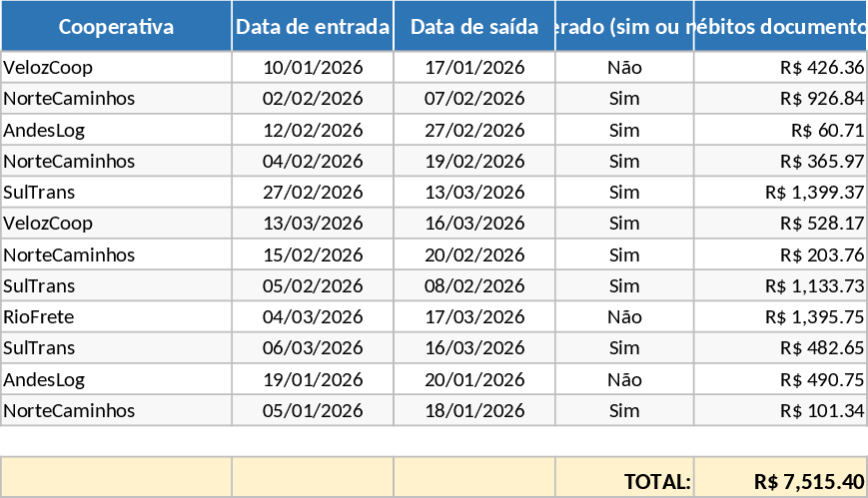The image size is (868, 498).
Task: Select the Data de entrada header cell
Action: tap(313, 27)
